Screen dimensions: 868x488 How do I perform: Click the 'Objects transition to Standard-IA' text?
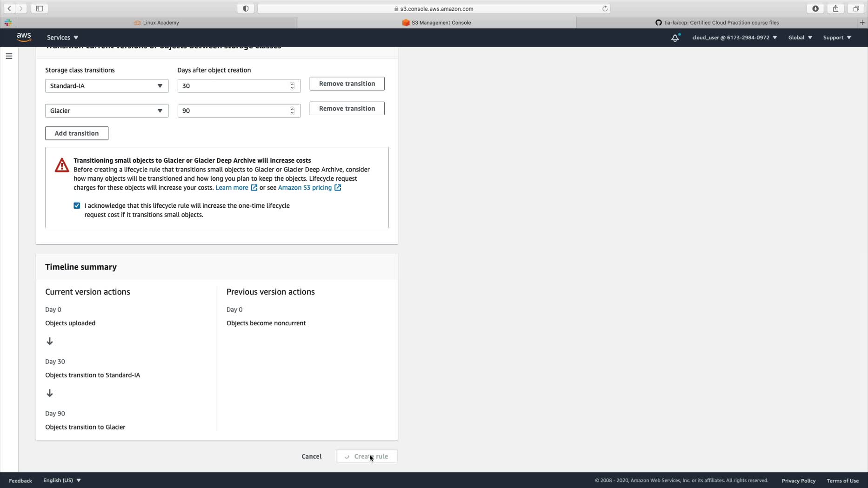93,375
